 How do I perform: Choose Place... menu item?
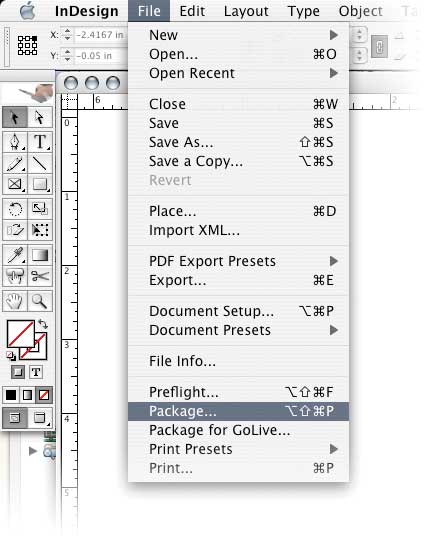(239, 211)
